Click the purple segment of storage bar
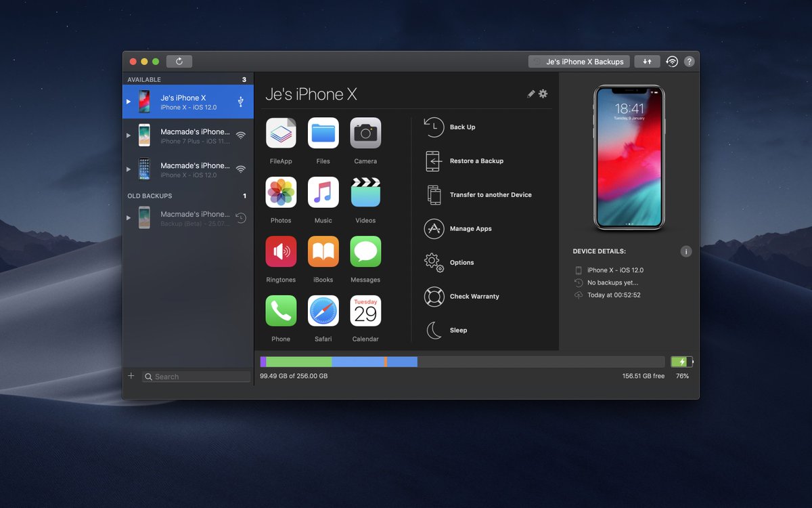The image size is (812, 508). [263, 362]
